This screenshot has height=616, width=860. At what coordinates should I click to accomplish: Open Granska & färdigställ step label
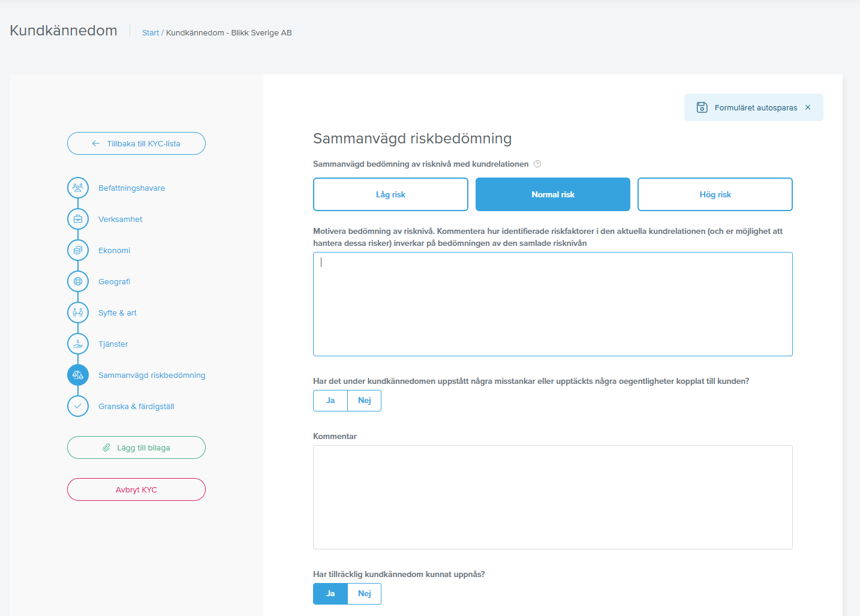pos(136,406)
